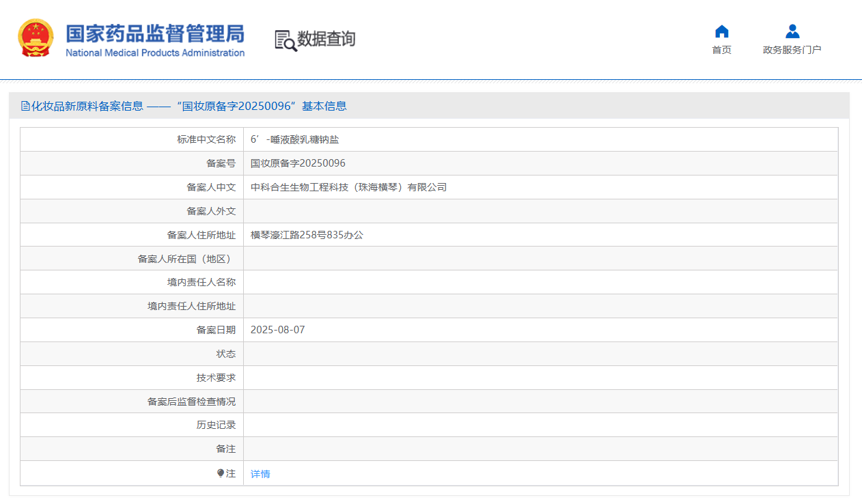Click the 备案日期 label
This screenshot has width=862, height=504.
(216, 330)
